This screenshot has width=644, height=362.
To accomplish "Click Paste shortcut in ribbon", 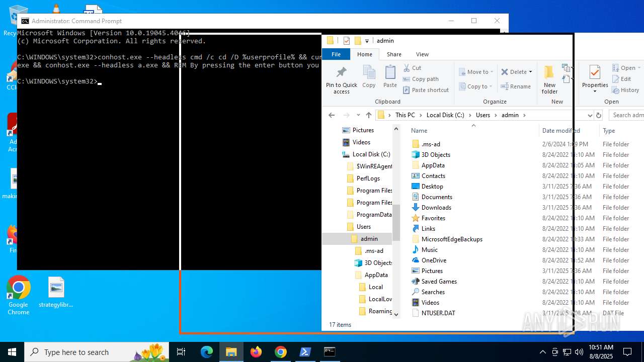I will [x=426, y=90].
